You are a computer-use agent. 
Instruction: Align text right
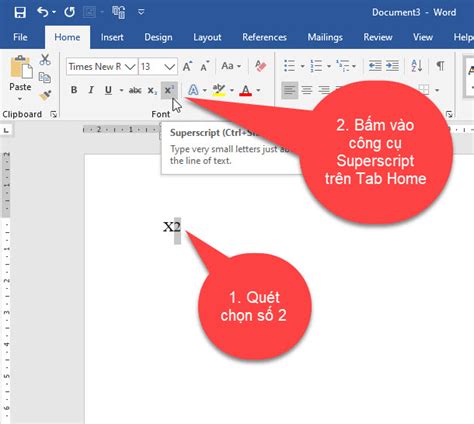point(324,90)
